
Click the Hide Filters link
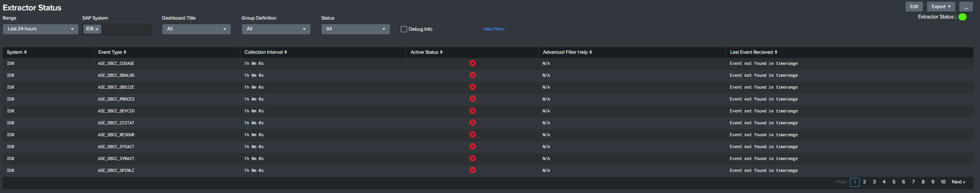click(x=494, y=29)
